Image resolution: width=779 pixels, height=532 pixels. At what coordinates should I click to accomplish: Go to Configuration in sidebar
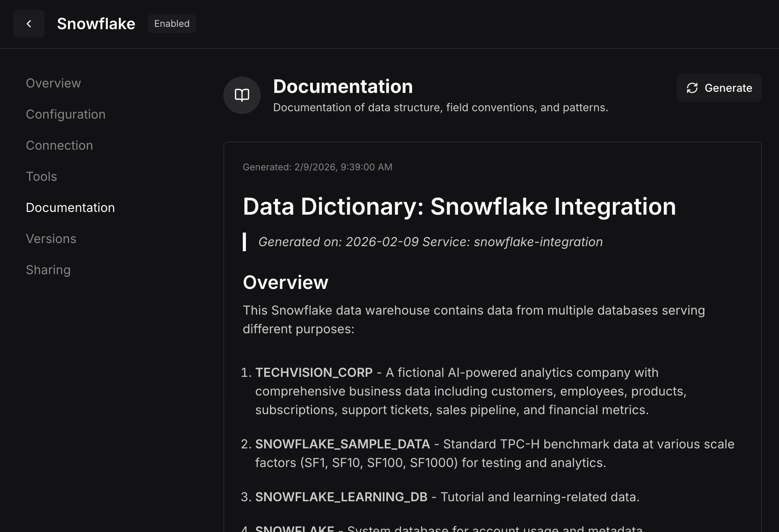(65, 114)
